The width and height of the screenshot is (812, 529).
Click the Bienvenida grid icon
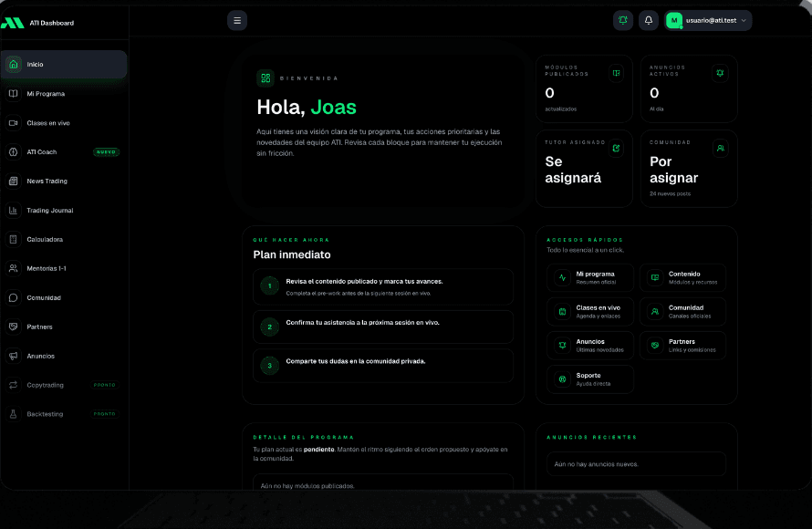click(265, 78)
